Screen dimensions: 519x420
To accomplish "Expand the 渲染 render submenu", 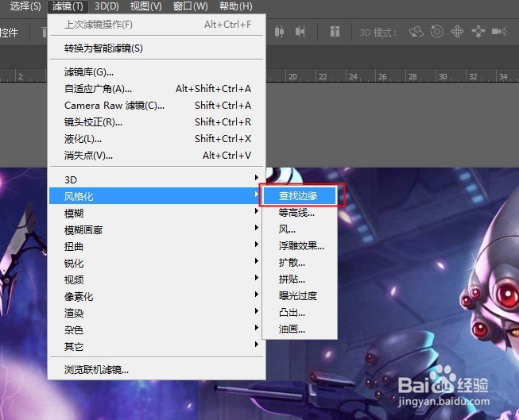I will 157,313.
